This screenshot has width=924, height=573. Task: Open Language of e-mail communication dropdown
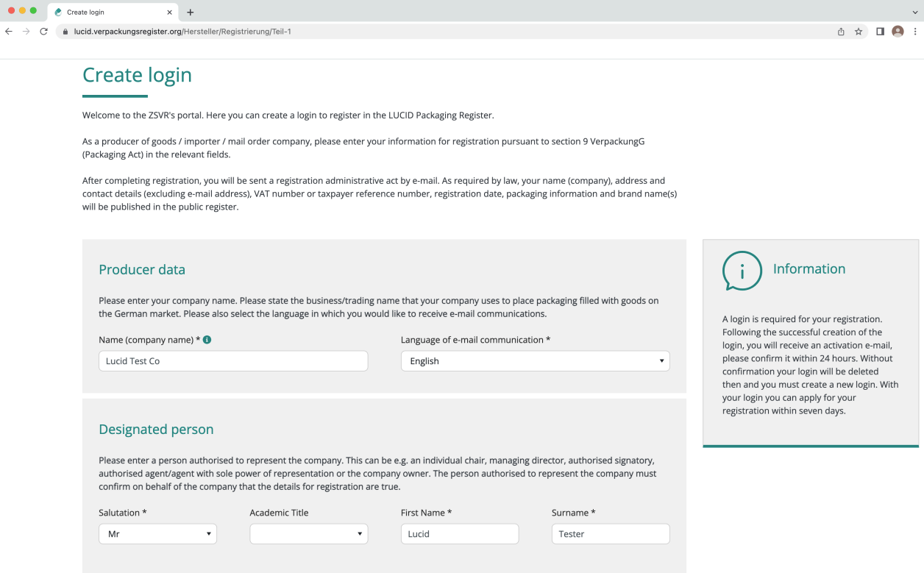tap(535, 361)
